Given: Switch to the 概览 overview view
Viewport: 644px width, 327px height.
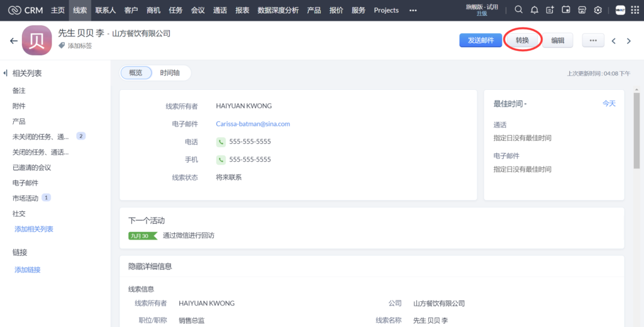Looking at the screenshot, I should point(136,73).
